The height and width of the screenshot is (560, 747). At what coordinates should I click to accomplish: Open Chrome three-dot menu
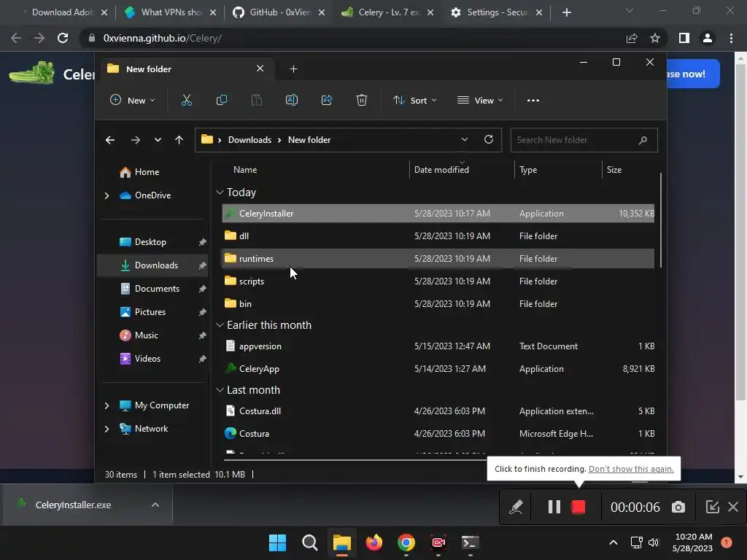coord(731,38)
